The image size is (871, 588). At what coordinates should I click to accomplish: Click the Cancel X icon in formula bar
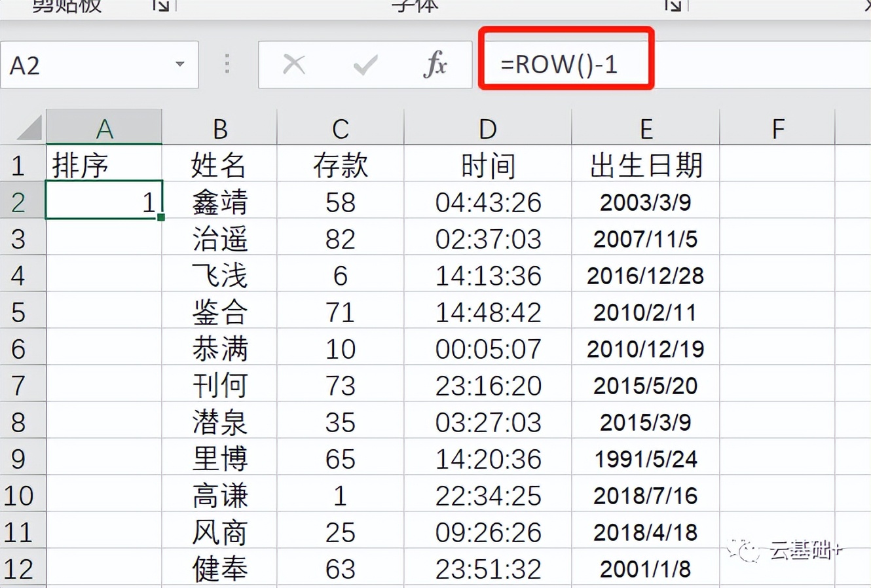coord(294,64)
